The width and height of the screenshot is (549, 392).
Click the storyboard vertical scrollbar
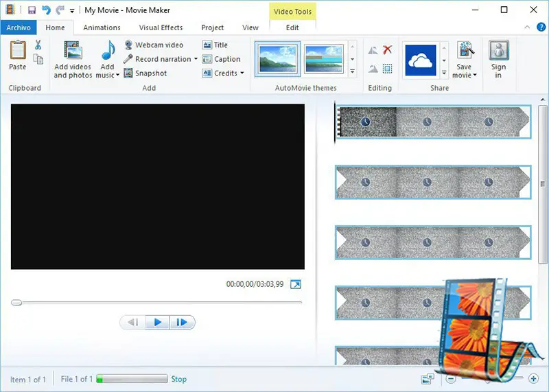(542, 184)
